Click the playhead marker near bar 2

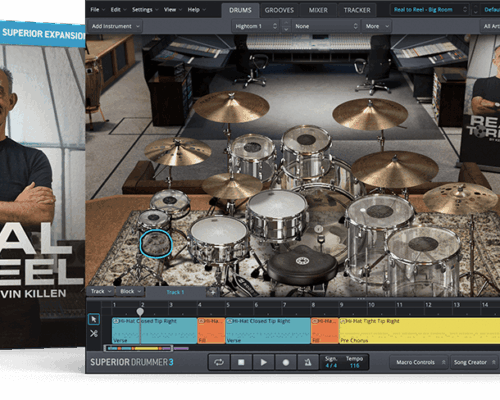point(140,312)
